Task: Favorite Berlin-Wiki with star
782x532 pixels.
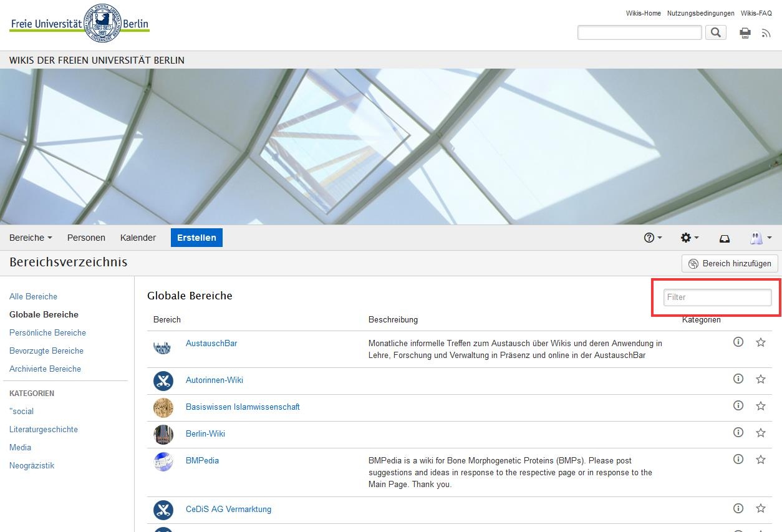Action: pyautogui.click(x=761, y=432)
